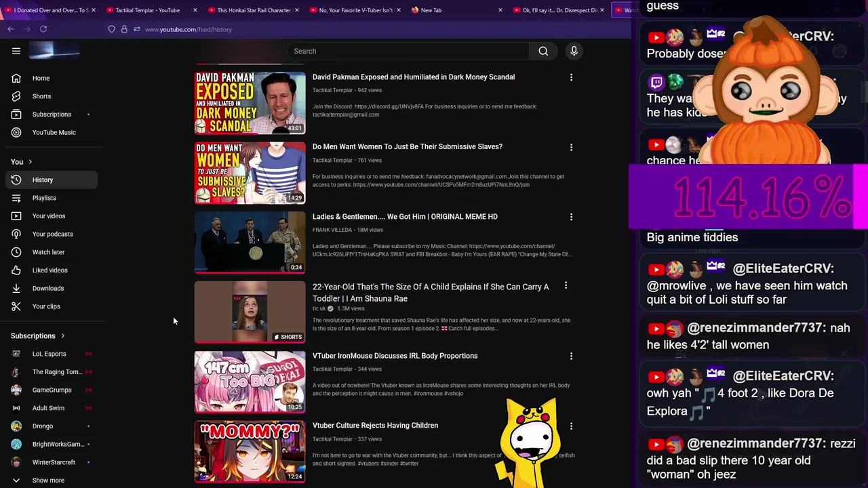Screen dimensions: 868x488
Task: Reload the page
Action: coord(43,29)
